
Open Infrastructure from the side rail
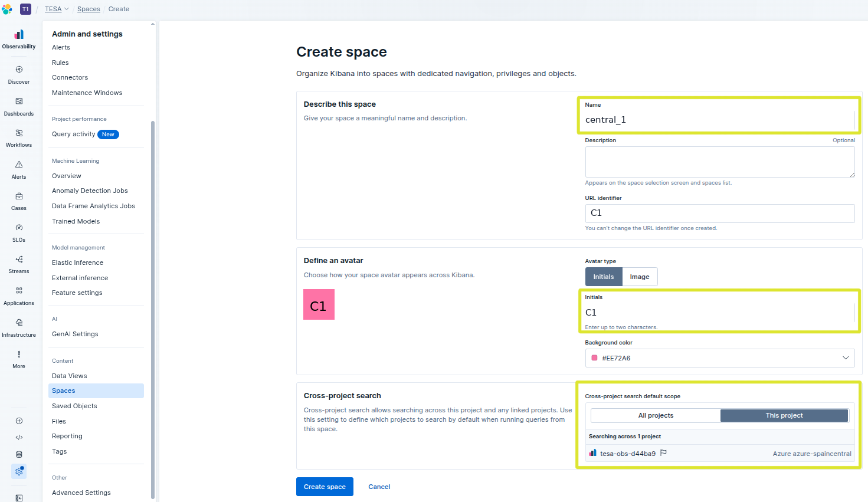tap(19, 328)
